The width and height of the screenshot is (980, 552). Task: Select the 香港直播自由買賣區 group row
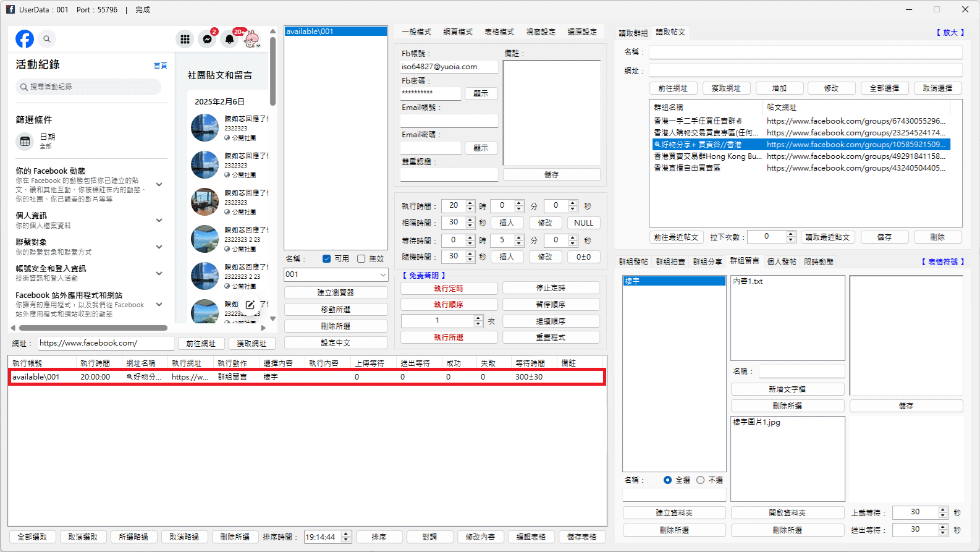point(801,168)
